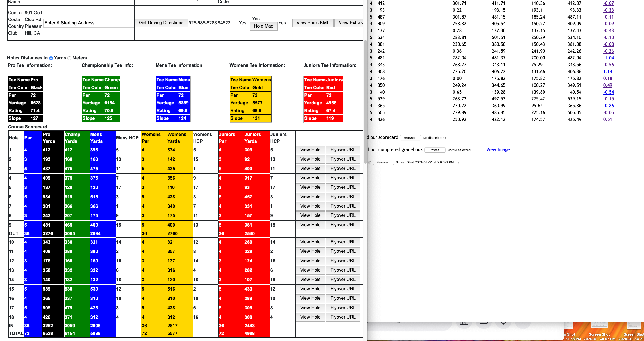Click View Hole for hole 10
The width and height of the screenshot is (644, 341).
(310, 242)
